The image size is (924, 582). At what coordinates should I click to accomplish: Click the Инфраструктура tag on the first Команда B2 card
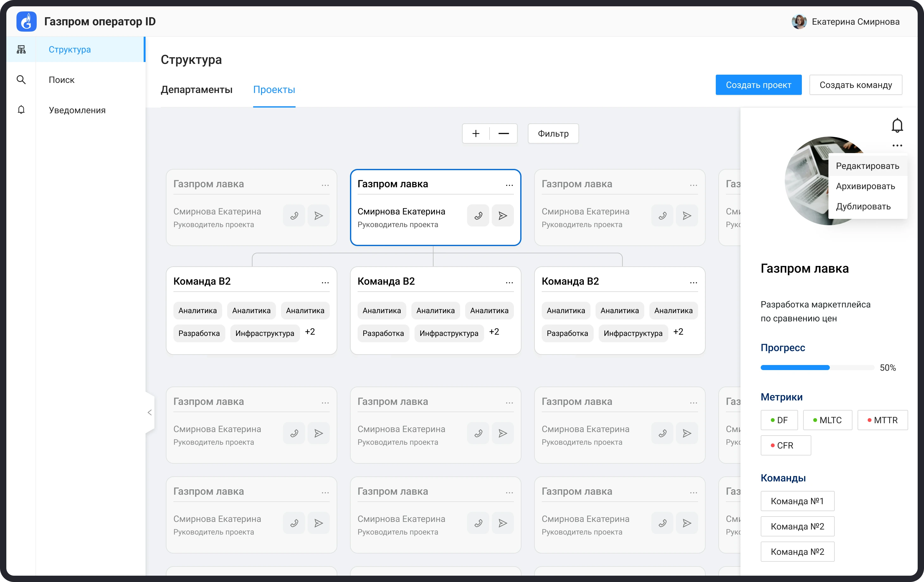(265, 333)
